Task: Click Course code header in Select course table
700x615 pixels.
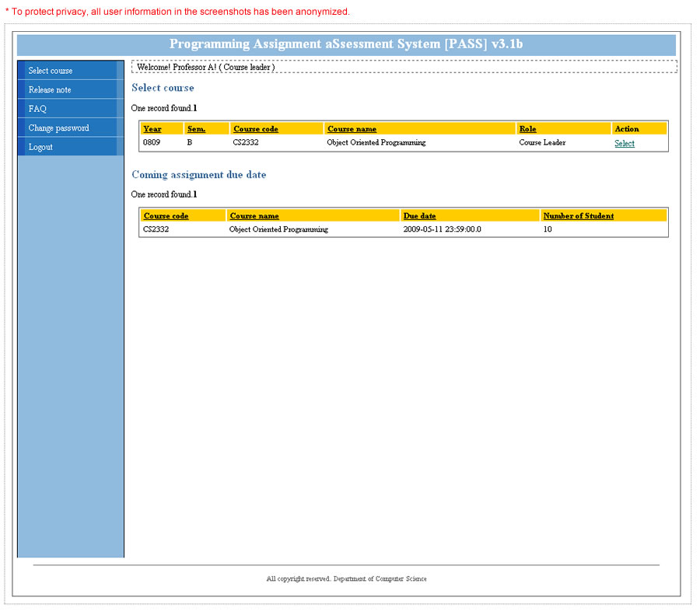Action: [256, 129]
